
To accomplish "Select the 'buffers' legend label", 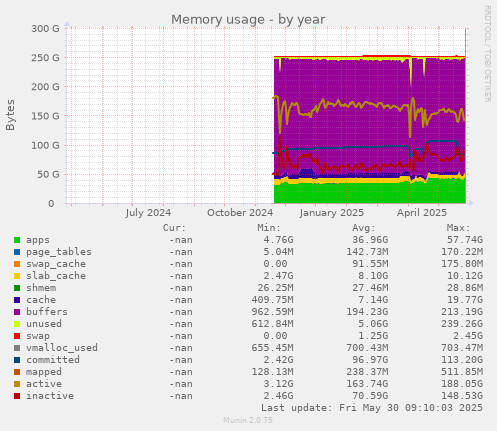I will pos(47,312).
